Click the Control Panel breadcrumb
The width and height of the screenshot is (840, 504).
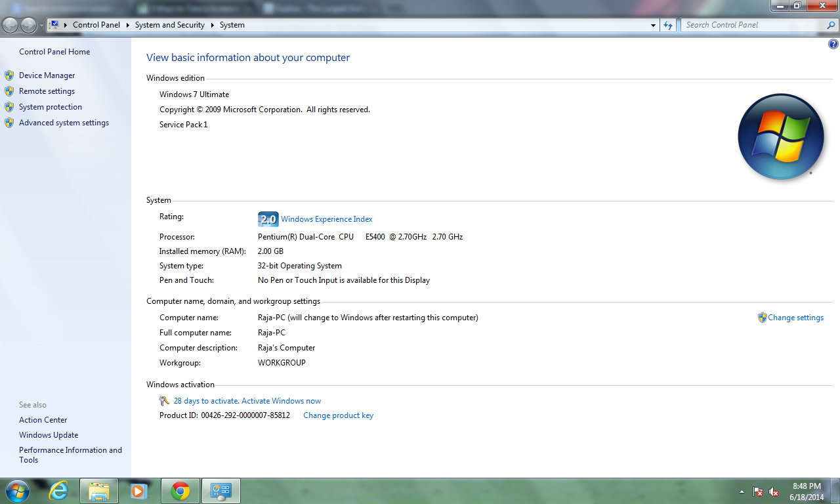[x=96, y=25]
